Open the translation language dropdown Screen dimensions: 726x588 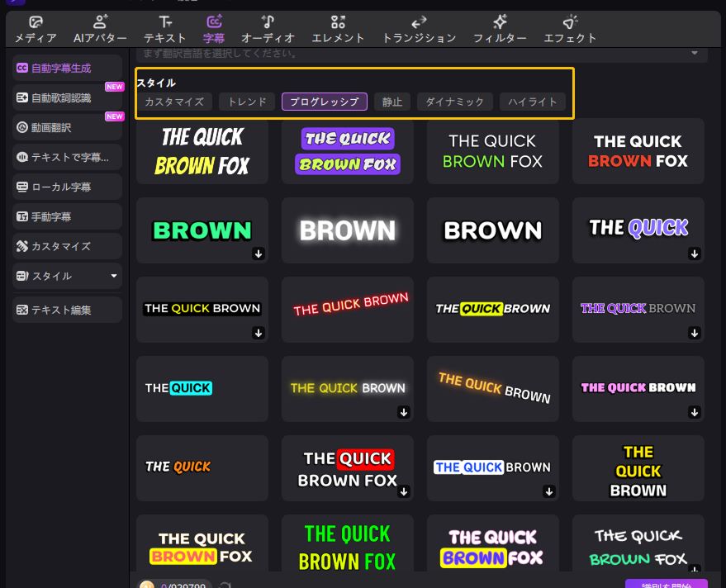[x=694, y=54]
